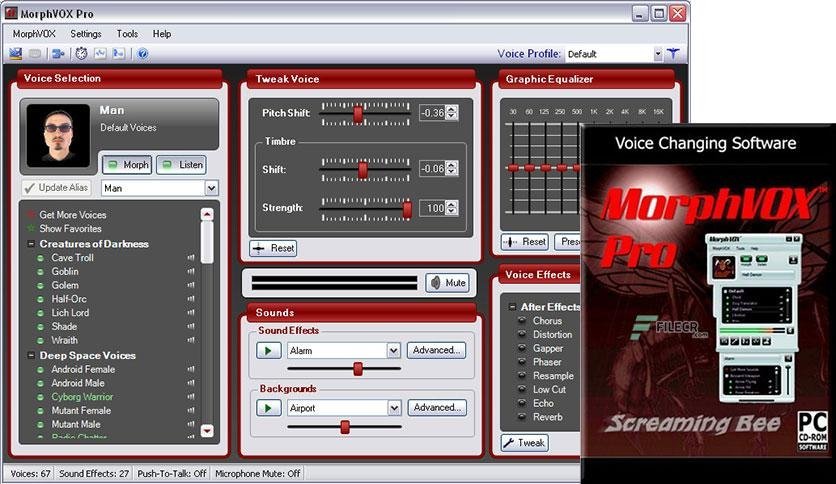This screenshot has width=836, height=484.
Task: Click the toolbar icon left of the help icon
Action: pyautogui.click(x=118, y=53)
